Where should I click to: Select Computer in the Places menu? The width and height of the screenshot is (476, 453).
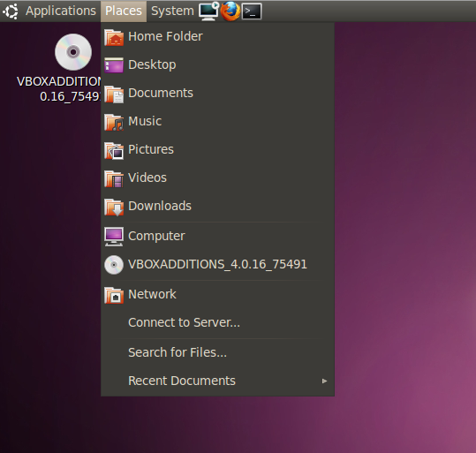tap(217, 237)
